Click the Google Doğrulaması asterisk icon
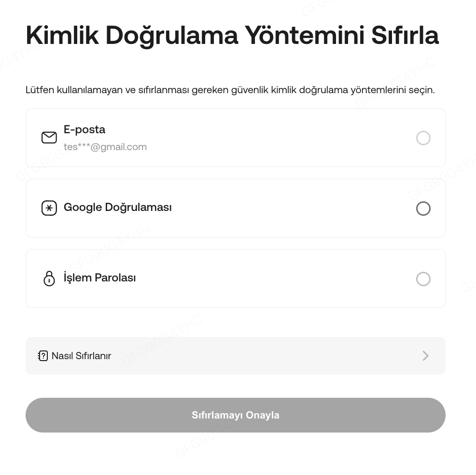 click(x=49, y=208)
